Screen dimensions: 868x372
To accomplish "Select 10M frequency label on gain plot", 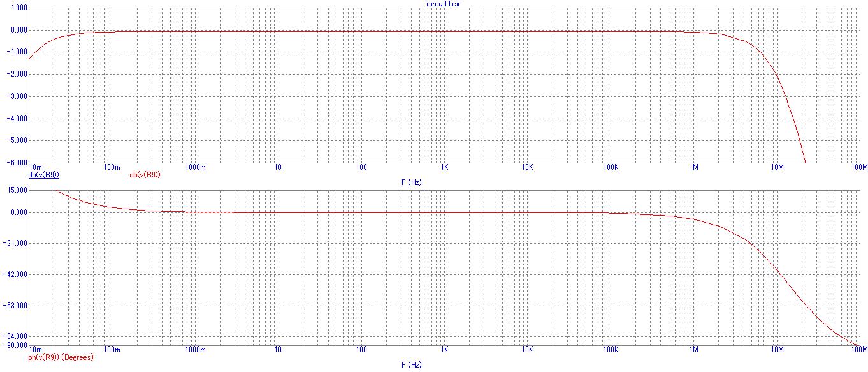I will (777, 167).
